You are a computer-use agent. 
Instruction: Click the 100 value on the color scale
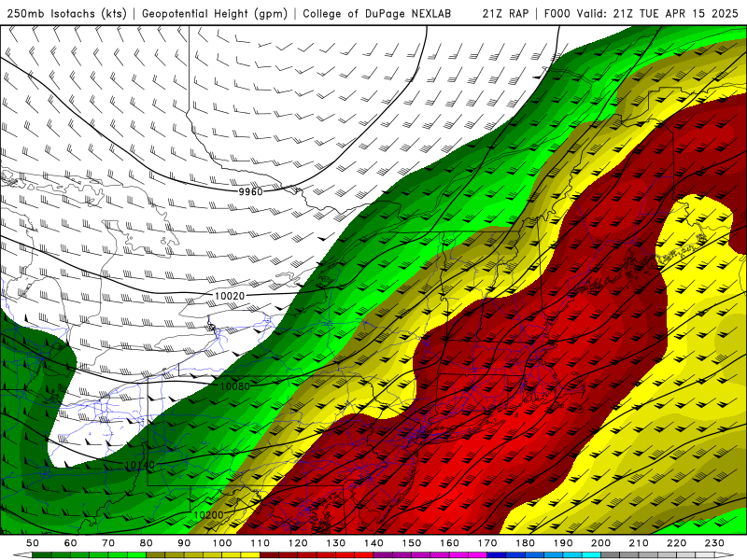tap(222, 543)
